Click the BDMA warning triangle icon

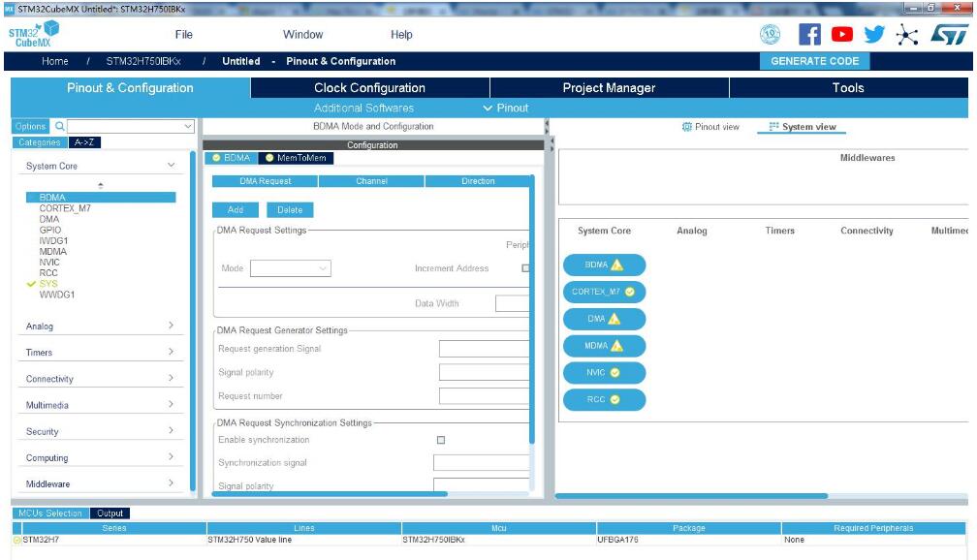(x=616, y=264)
